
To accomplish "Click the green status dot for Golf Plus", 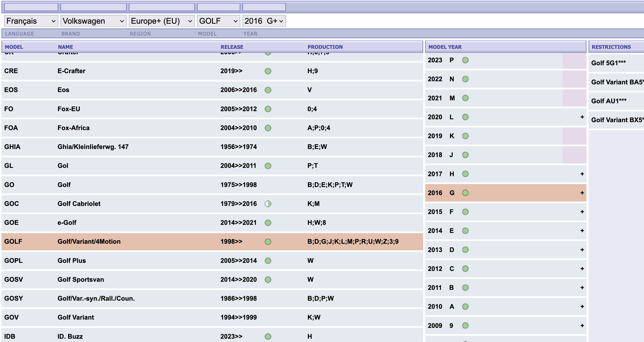I will point(268,261).
